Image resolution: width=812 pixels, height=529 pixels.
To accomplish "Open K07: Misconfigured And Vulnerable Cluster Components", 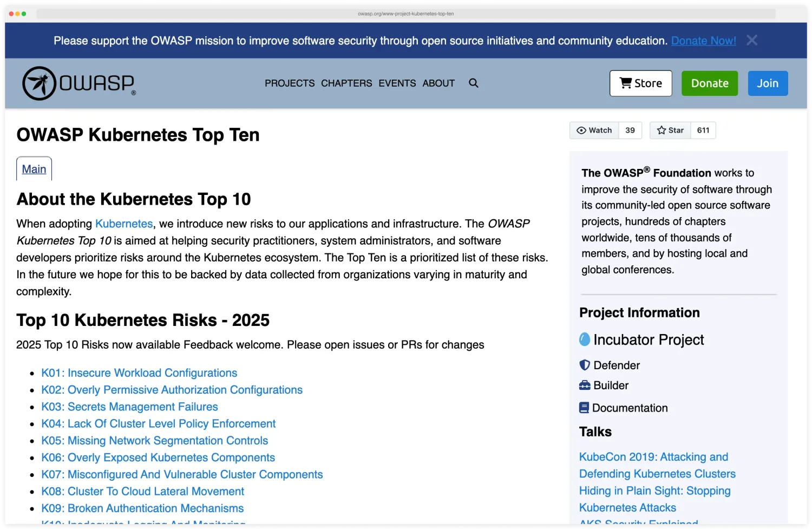I will coord(182,474).
